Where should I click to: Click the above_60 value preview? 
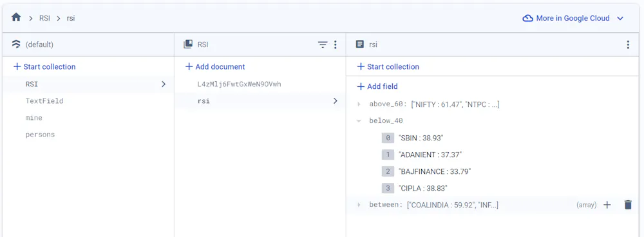coord(455,104)
